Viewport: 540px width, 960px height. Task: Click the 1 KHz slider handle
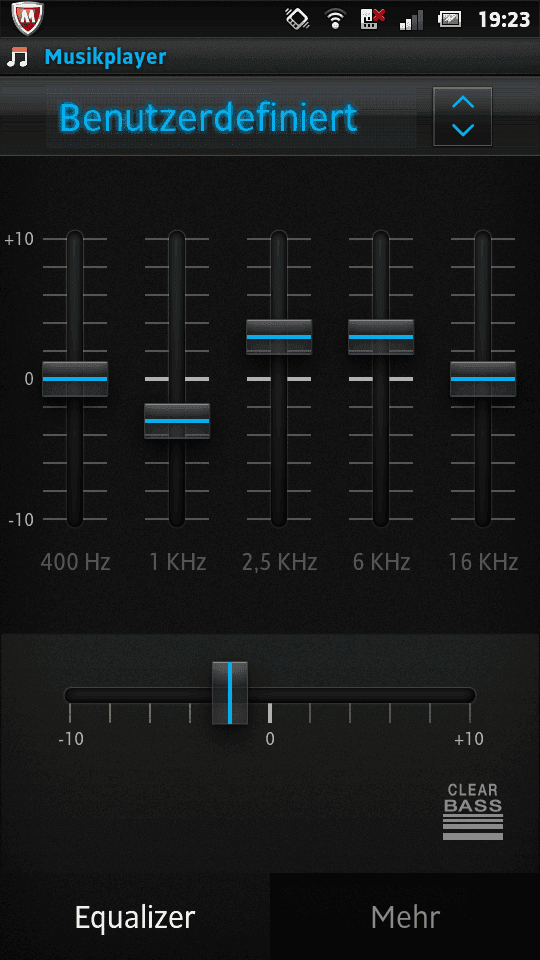pyautogui.click(x=177, y=421)
